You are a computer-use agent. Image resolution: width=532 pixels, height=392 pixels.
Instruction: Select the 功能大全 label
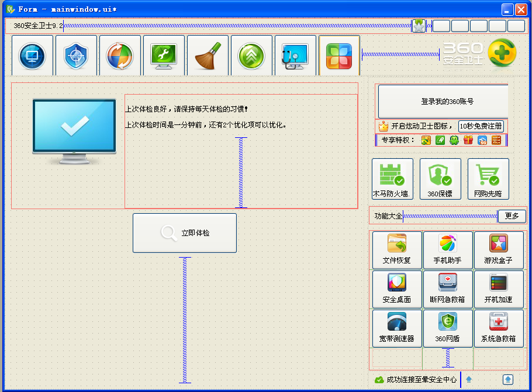pyautogui.click(x=389, y=216)
